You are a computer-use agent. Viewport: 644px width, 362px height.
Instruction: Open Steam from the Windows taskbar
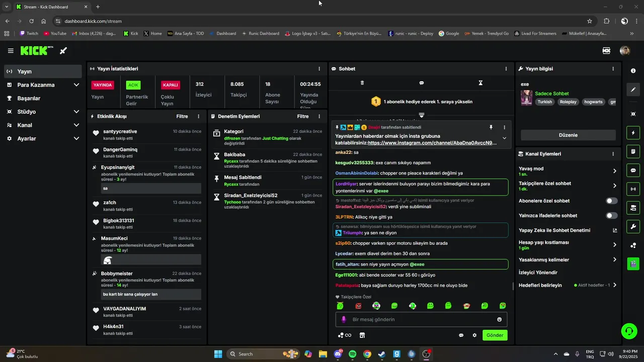[x=382, y=354]
